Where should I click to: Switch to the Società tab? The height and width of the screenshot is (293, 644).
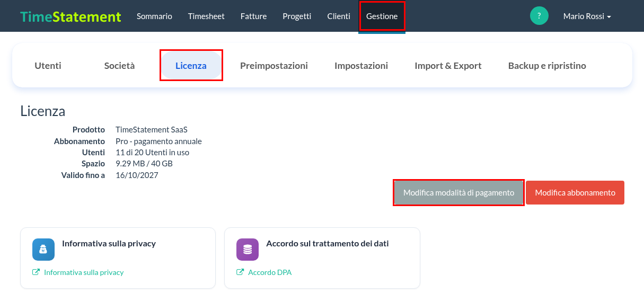tap(119, 66)
